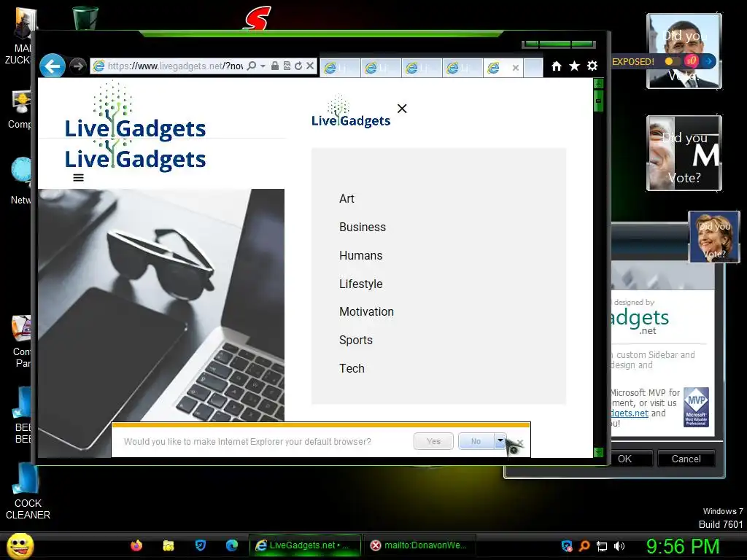The height and width of the screenshot is (560, 747).
Task: Click the search magnifier in address bar
Action: coord(252,66)
